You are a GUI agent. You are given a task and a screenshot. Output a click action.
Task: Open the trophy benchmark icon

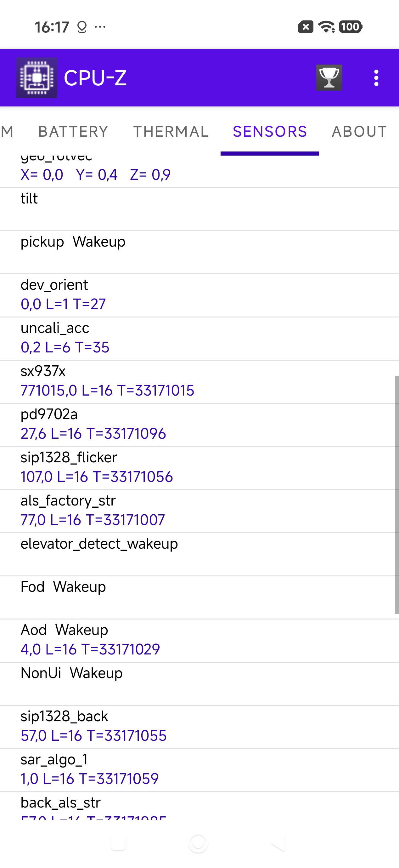(329, 78)
